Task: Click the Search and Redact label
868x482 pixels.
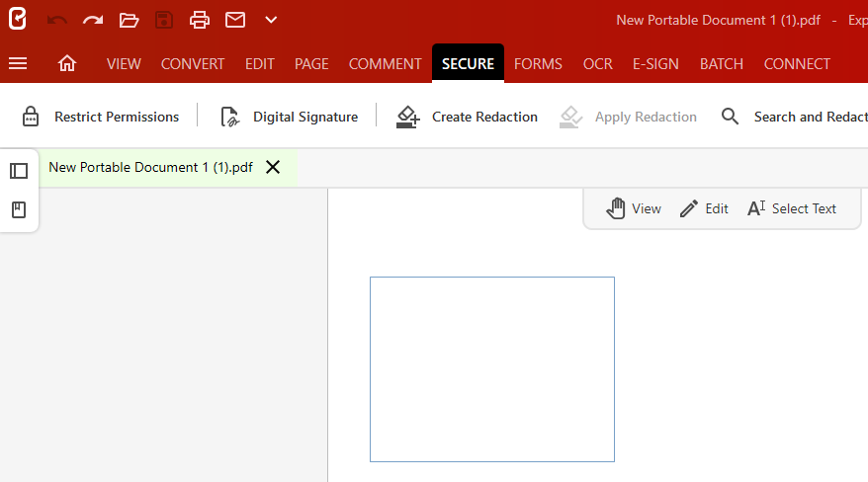Action: tap(811, 118)
